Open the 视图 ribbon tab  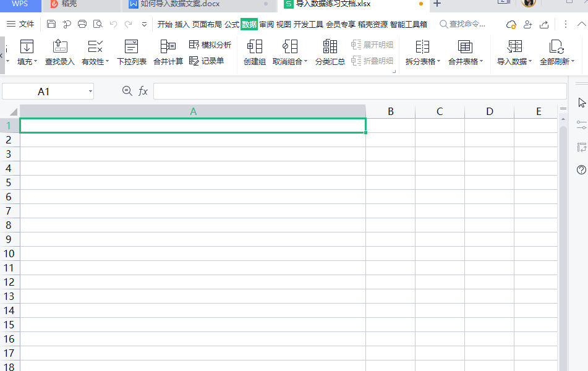(284, 24)
